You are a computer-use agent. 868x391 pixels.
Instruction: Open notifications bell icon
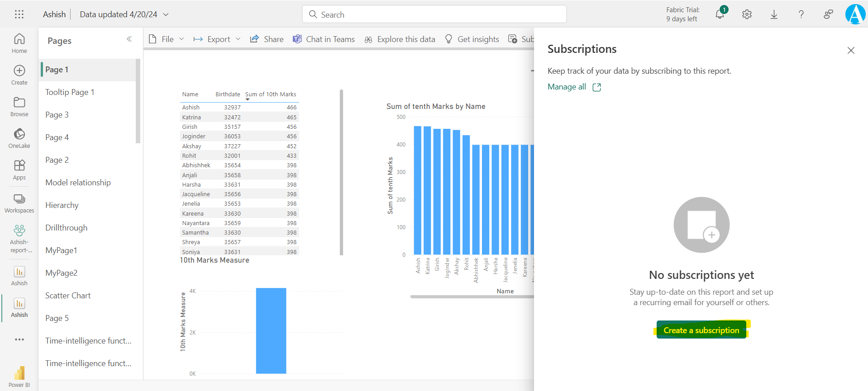(x=720, y=14)
